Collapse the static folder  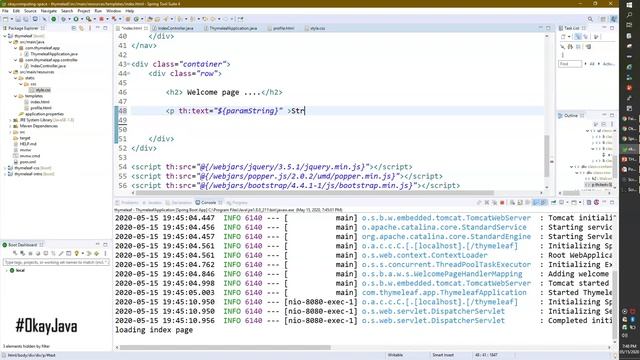16,78
